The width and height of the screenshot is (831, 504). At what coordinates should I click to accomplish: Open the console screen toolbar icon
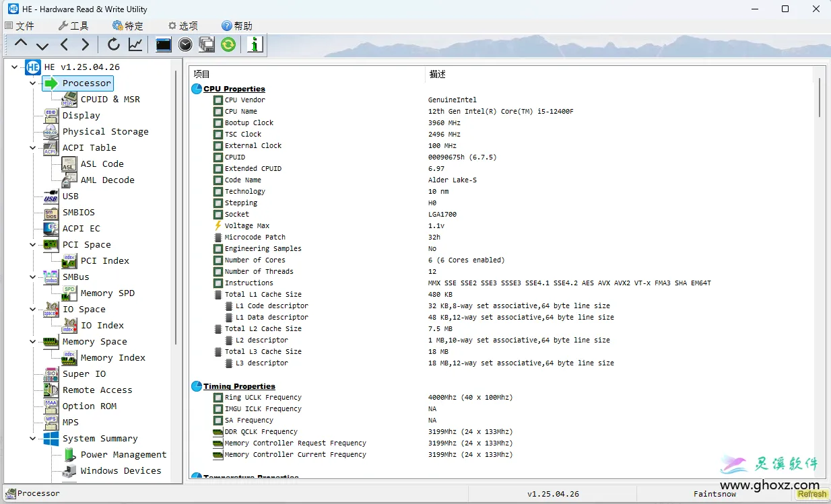click(164, 45)
